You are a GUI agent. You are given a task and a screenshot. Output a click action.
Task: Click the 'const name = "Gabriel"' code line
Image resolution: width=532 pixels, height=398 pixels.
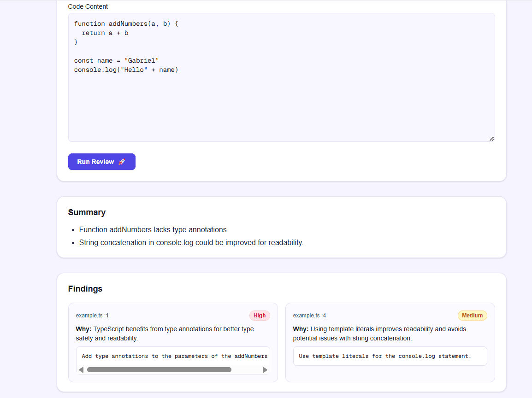[x=116, y=61]
